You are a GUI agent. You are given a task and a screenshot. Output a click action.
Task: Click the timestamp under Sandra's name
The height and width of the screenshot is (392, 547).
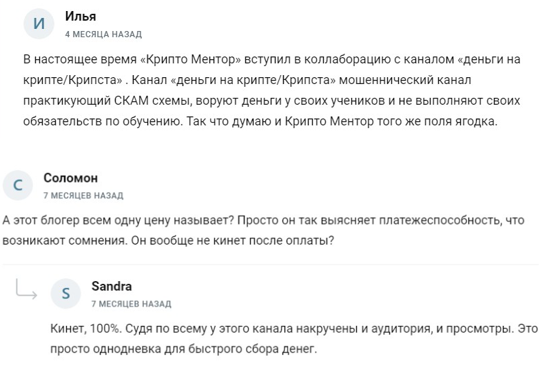[x=131, y=304]
